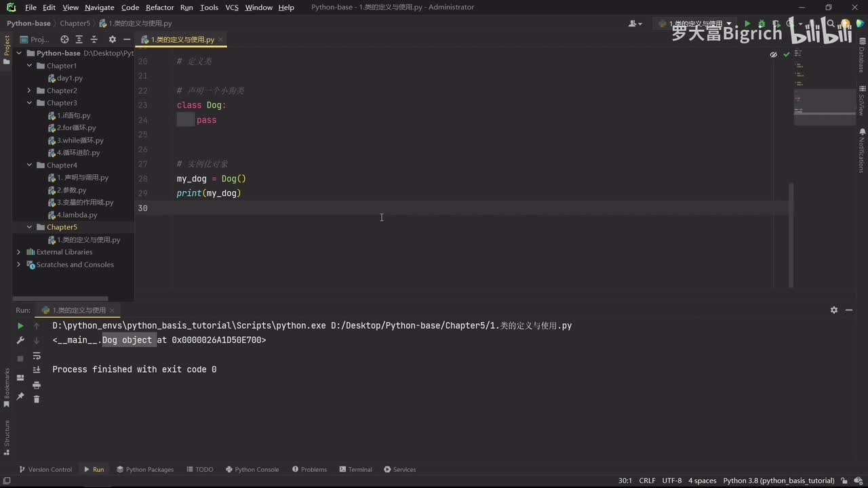Clear all Run console output
This screenshot has width=868, height=488.
[37, 399]
